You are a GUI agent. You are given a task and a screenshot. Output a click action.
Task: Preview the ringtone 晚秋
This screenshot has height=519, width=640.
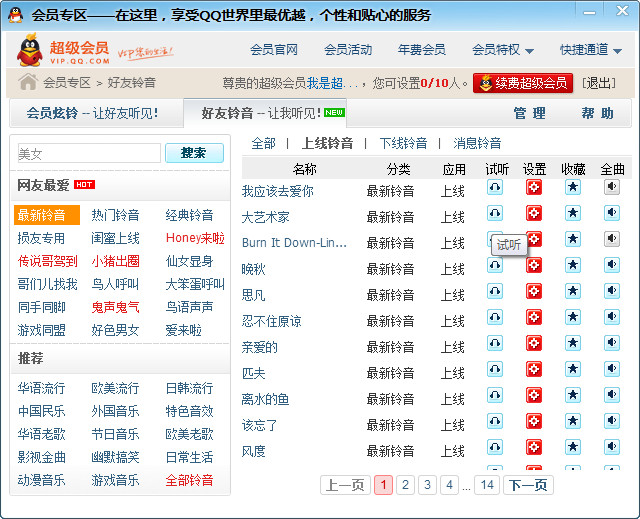pos(495,266)
